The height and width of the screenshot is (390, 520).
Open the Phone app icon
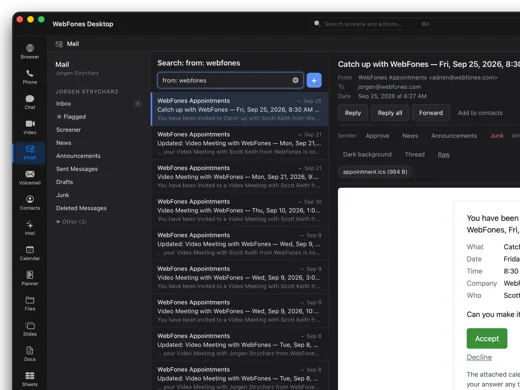point(30,73)
